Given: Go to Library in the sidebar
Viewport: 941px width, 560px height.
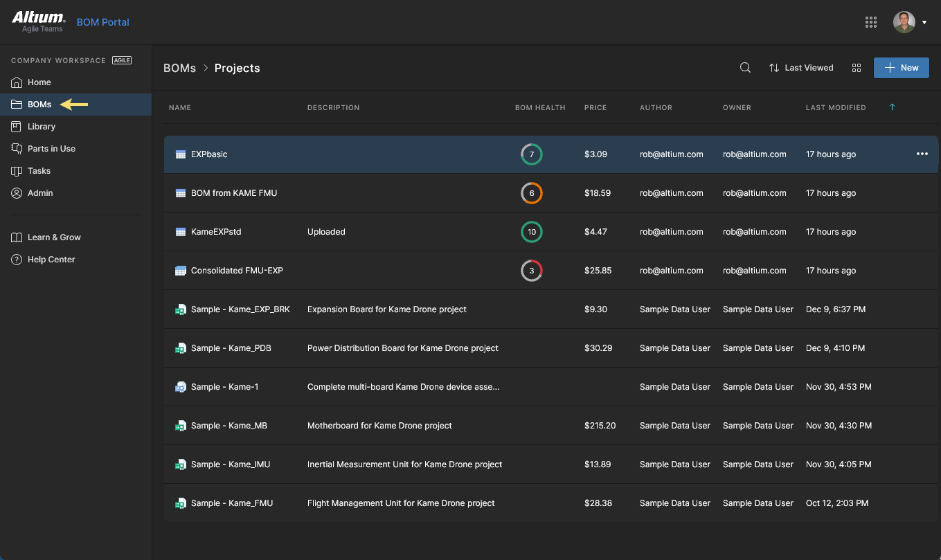Looking at the screenshot, I should 42,127.
